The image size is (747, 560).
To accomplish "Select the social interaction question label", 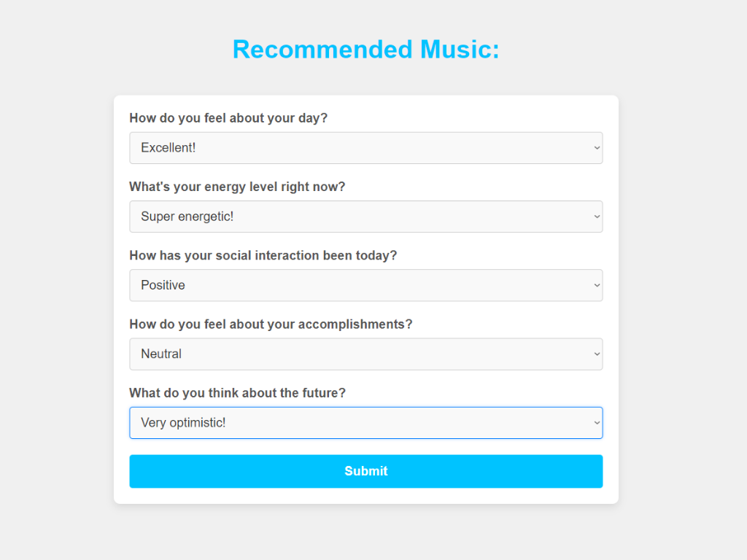I will point(263,255).
